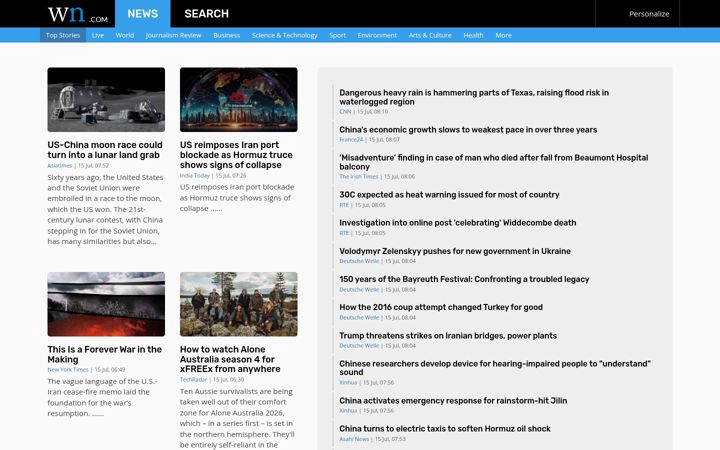Open the Health category
Screen dimensions: 720x450
coord(473,35)
